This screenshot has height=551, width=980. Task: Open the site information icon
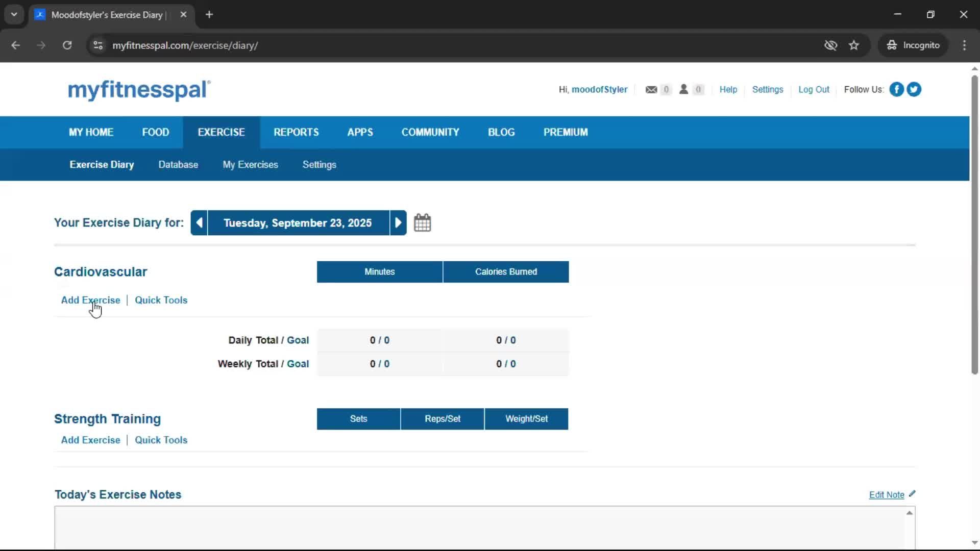tap(98, 45)
